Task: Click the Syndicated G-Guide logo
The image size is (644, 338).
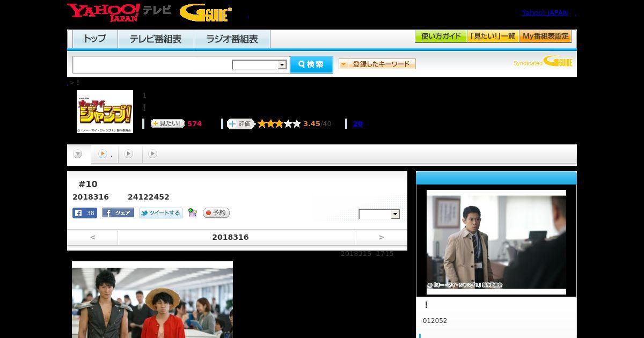Action: [x=543, y=61]
